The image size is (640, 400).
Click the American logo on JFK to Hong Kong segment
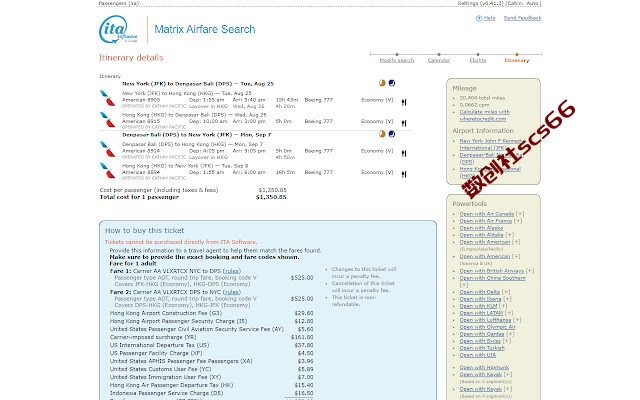coord(108,98)
